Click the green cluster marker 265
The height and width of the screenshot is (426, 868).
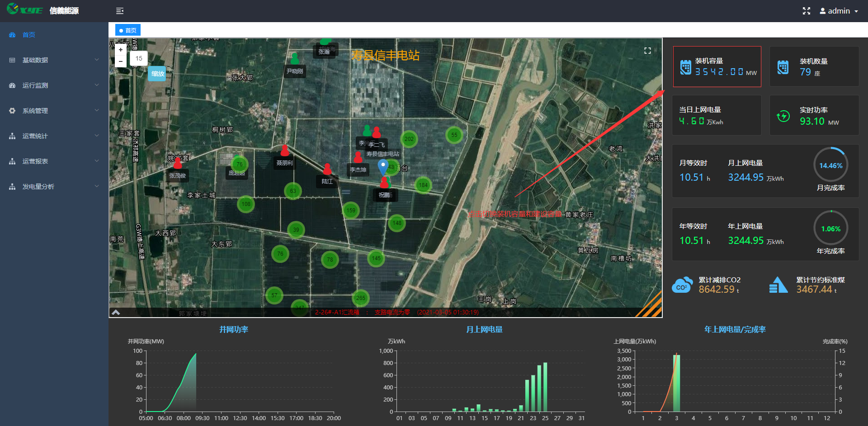point(361,298)
